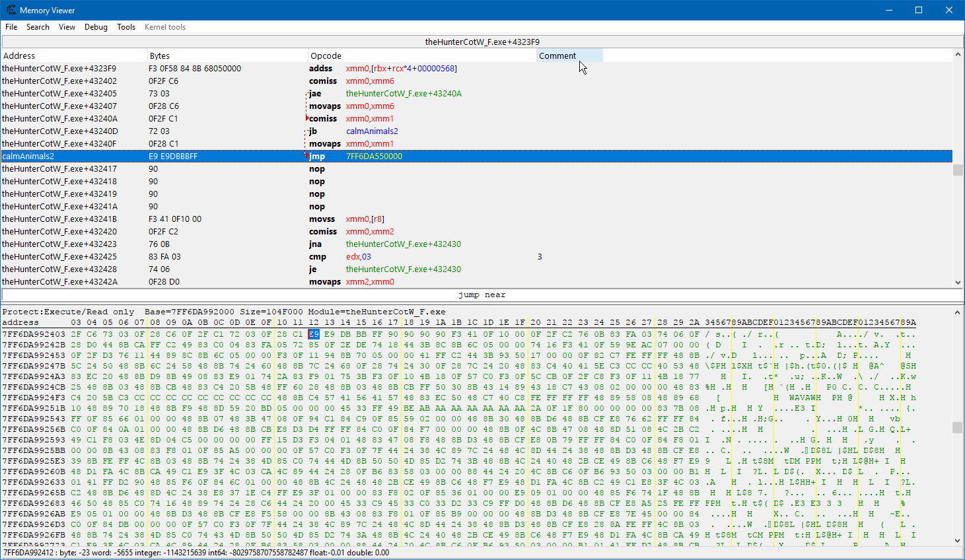965x560 pixels.
Task: Click the highlighted E9 byte in hex dump
Action: click(313, 334)
